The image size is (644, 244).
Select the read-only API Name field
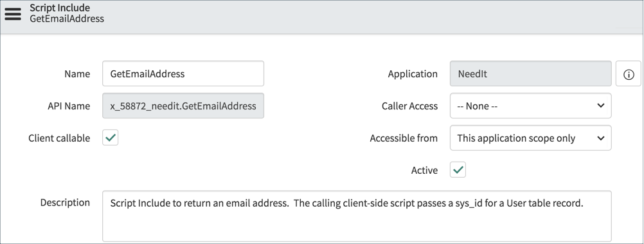point(183,106)
